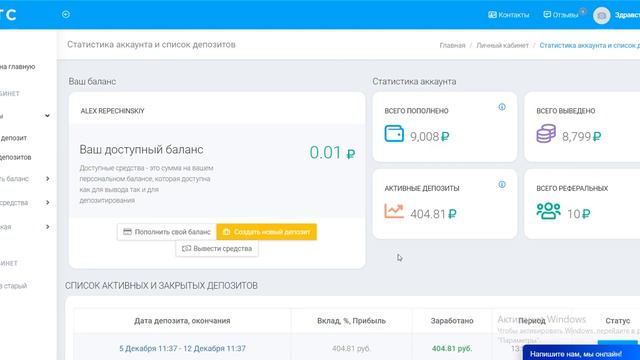Click Заработано column header
Viewport: 640px width, 360px height.
pyautogui.click(x=452, y=321)
